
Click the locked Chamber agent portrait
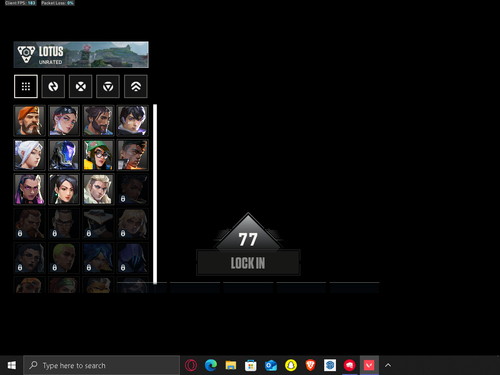[64, 224]
